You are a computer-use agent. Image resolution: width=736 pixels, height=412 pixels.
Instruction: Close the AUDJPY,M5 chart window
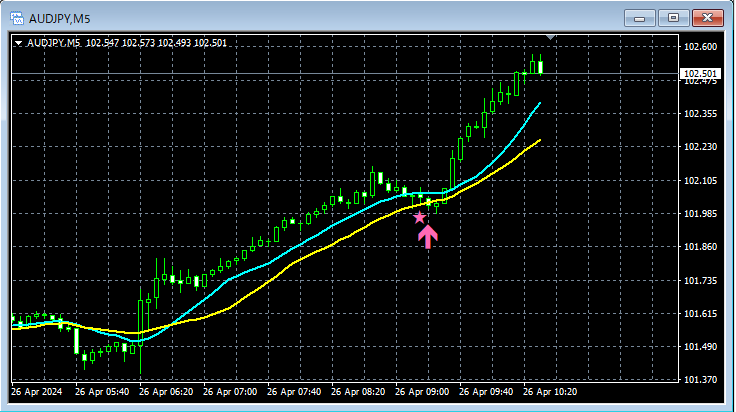coord(707,18)
